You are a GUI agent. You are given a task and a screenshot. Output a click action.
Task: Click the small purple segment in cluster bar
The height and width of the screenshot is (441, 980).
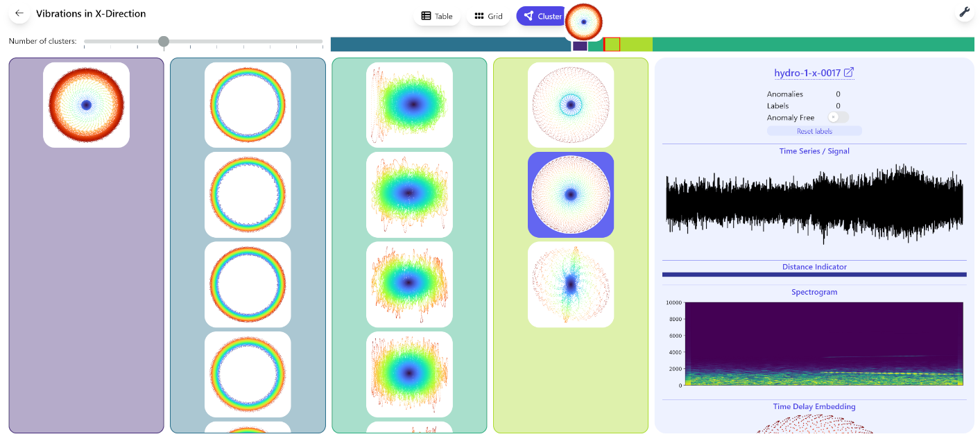tap(580, 46)
